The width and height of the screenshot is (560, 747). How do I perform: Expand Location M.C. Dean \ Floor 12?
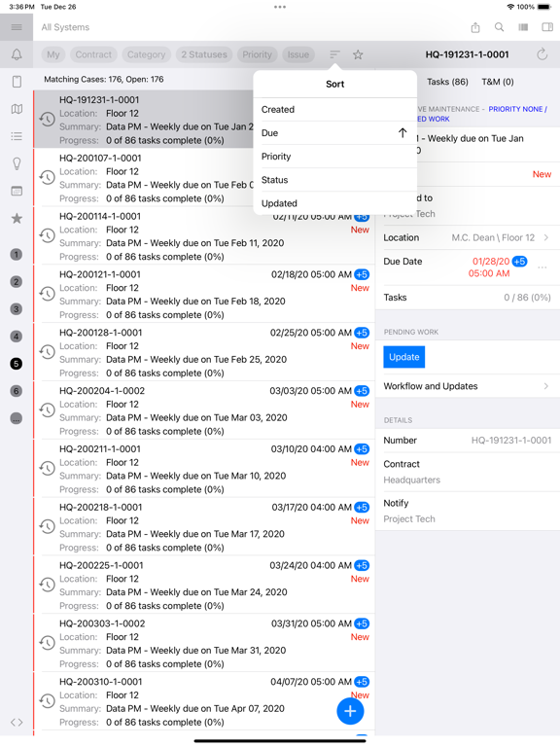pos(467,237)
